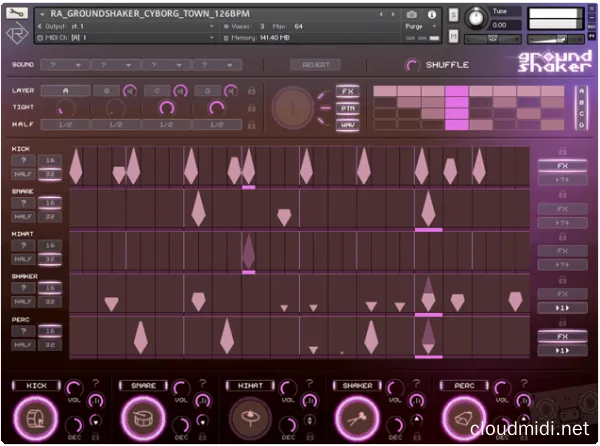Click the perc cowbell pad icon
This screenshot has width=600, height=446.
464,418
